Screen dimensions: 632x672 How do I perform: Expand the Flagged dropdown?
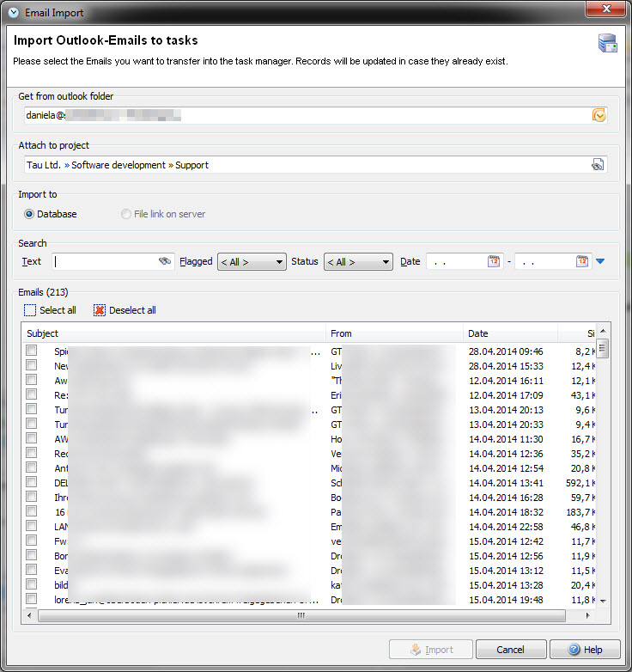tap(252, 262)
